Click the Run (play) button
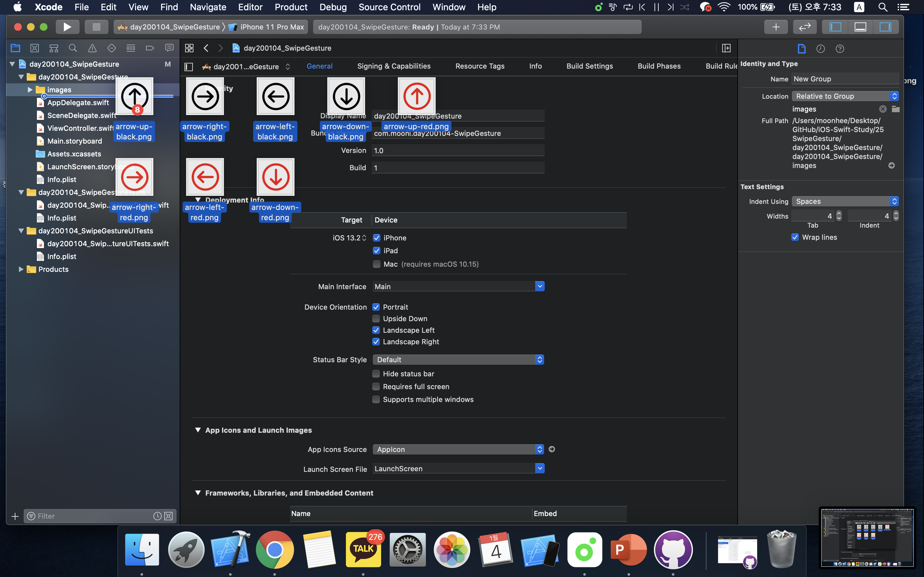 point(67,27)
